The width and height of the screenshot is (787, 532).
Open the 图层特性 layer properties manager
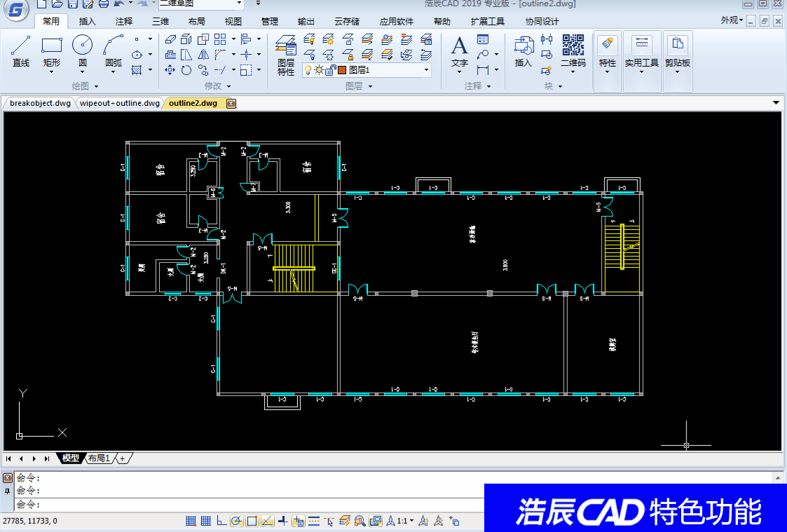pyautogui.click(x=286, y=55)
